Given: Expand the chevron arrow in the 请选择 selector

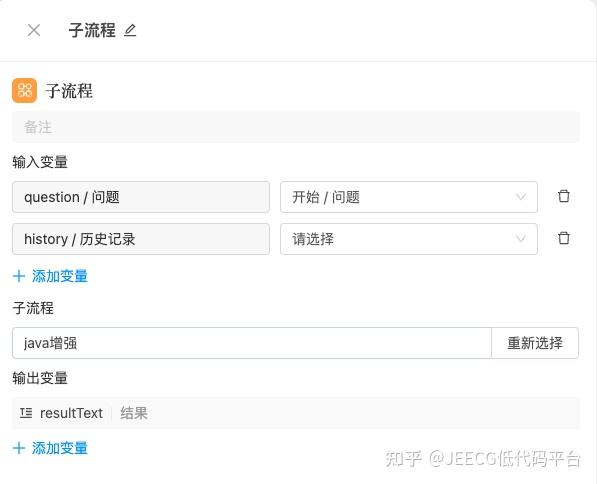Looking at the screenshot, I should [x=520, y=239].
